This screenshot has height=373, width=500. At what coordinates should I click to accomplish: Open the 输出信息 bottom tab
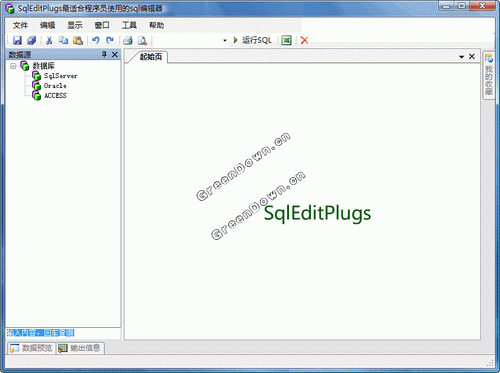tap(80, 348)
